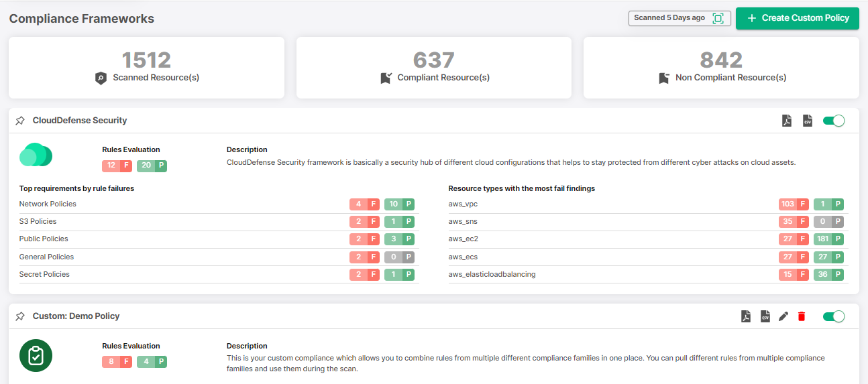The width and height of the screenshot is (868, 384).
Task: Delete Custom: Demo Policy with trash icon
Action: click(x=801, y=316)
